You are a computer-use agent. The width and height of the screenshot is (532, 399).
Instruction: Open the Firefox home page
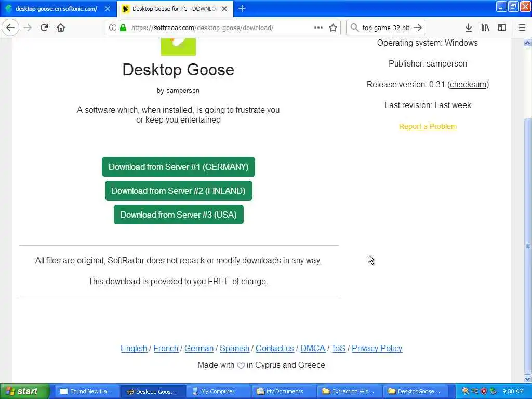(x=61, y=28)
